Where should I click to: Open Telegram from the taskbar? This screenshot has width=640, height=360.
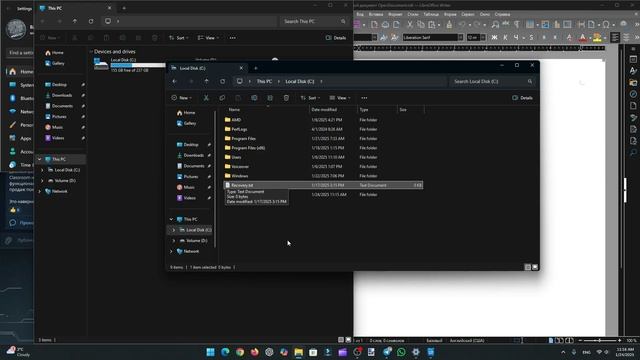[387, 352]
